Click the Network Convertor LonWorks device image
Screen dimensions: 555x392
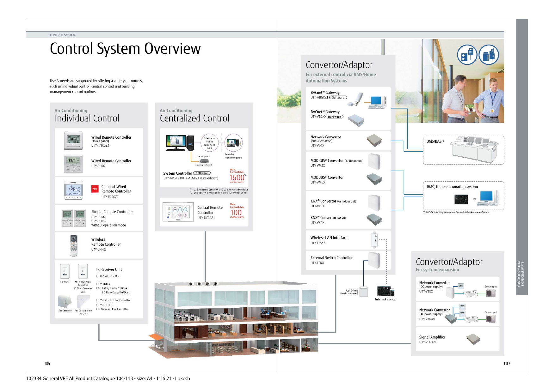tap(374, 140)
